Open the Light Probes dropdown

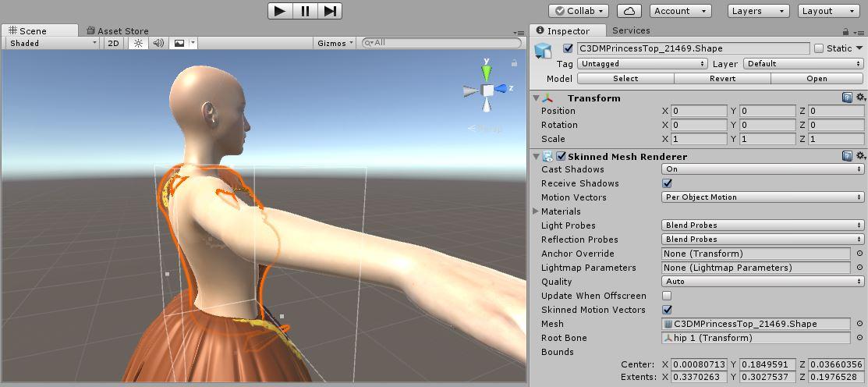(x=763, y=225)
